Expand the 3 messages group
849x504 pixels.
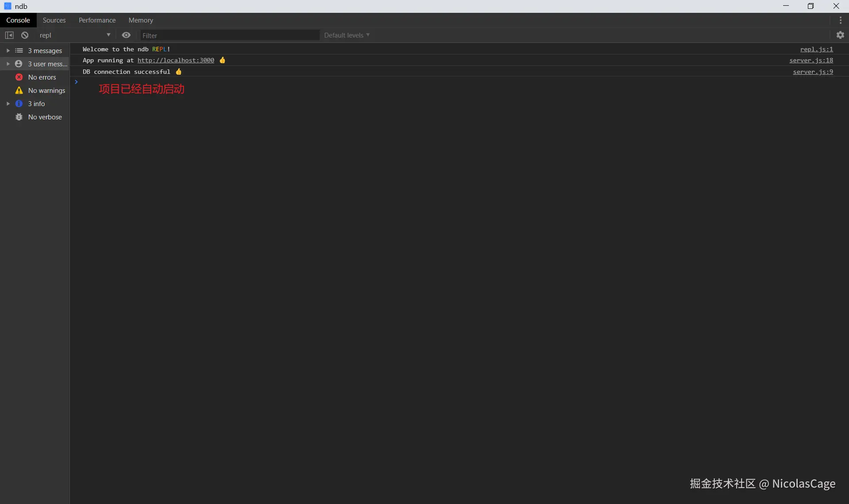click(8, 51)
